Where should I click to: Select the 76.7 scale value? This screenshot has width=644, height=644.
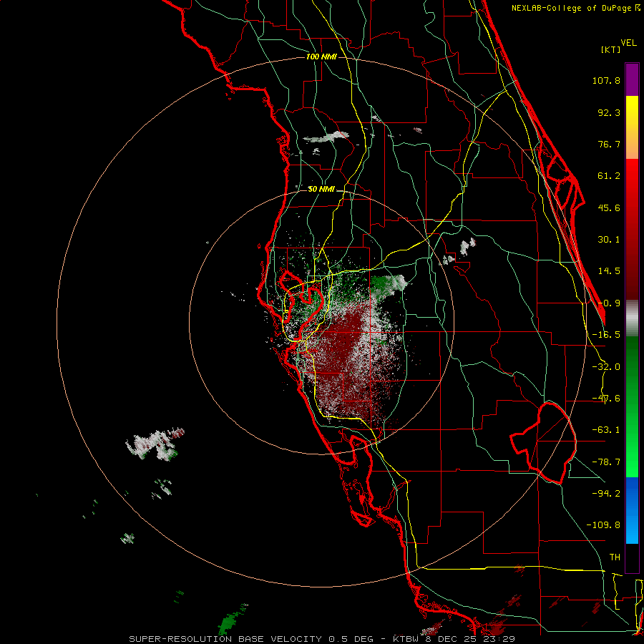(x=609, y=144)
